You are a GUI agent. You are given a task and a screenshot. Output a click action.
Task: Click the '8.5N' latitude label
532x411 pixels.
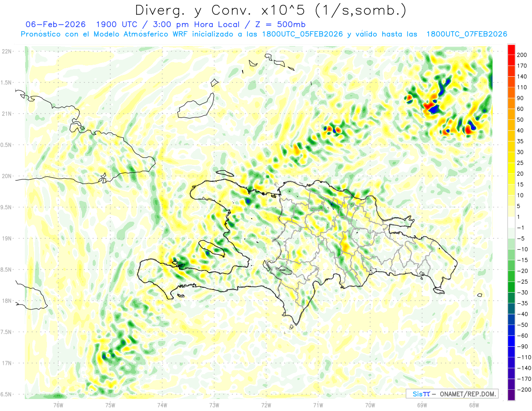click(x=6, y=270)
